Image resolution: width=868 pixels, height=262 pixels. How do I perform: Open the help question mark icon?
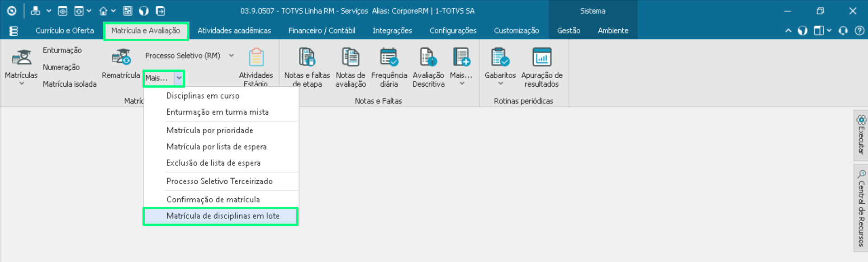tap(859, 31)
